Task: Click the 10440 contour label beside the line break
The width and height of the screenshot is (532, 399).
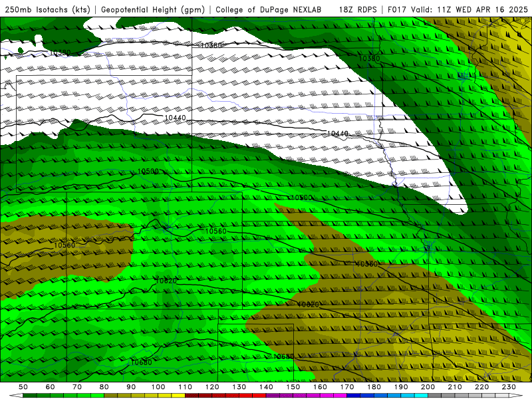Action: point(175,118)
